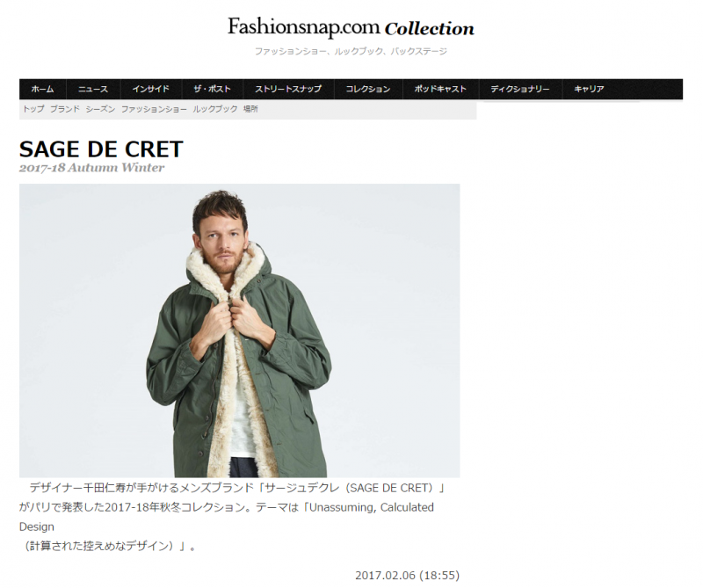Go to ザ・ポスト section
The height and width of the screenshot is (588, 703).
click(x=212, y=89)
